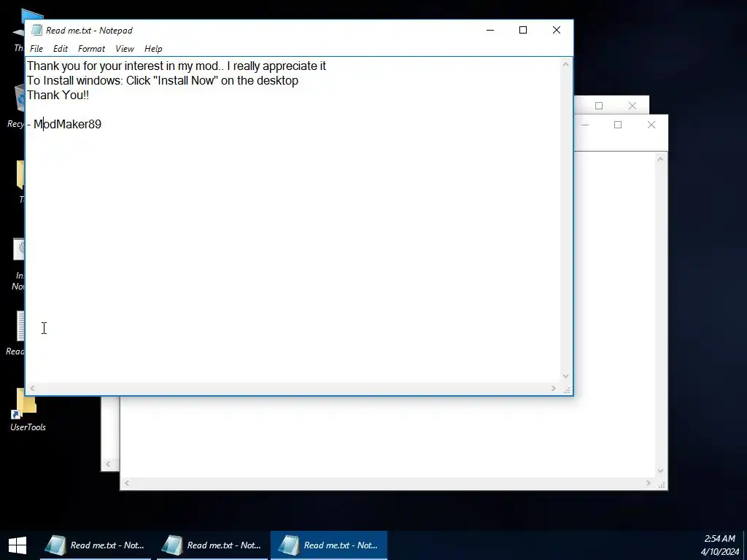Click scroll up arrow in the back Notepad window
Viewport: 747px width, 560px height.
pyautogui.click(x=660, y=159)
